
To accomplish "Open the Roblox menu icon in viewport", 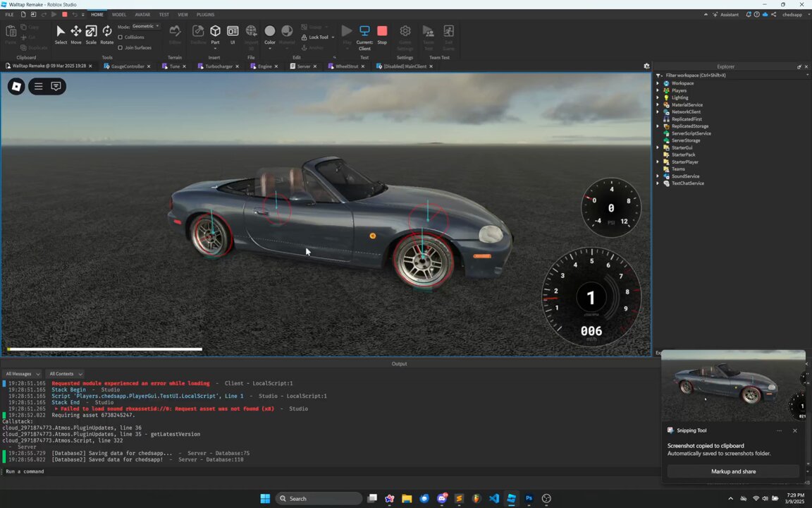I will 16,87.
